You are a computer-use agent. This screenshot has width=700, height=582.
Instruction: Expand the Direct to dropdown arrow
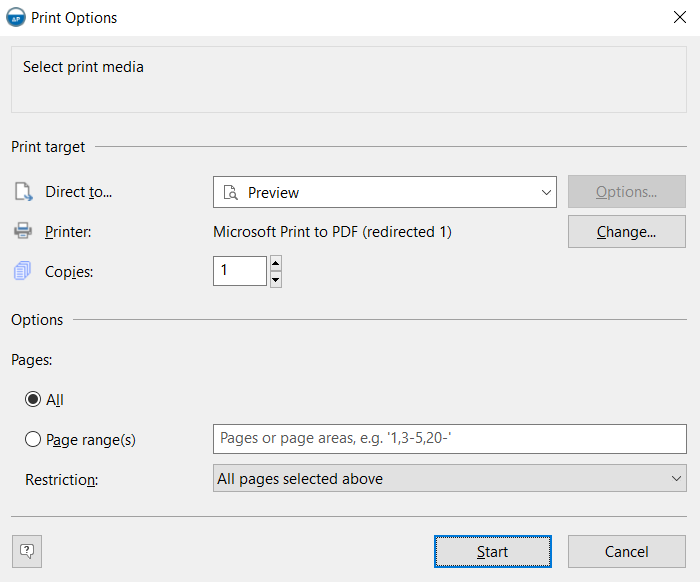pyautogui.click(x=546, y=192)
